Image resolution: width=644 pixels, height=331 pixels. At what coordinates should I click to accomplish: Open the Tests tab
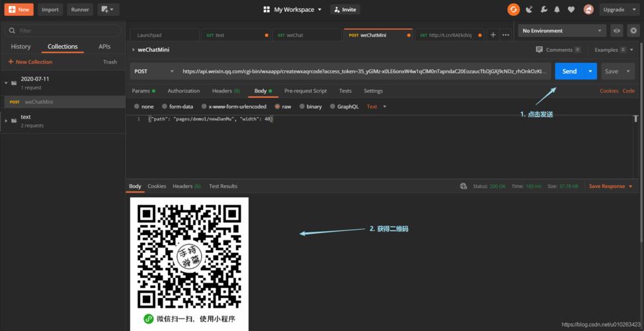(x=345, y=91)
